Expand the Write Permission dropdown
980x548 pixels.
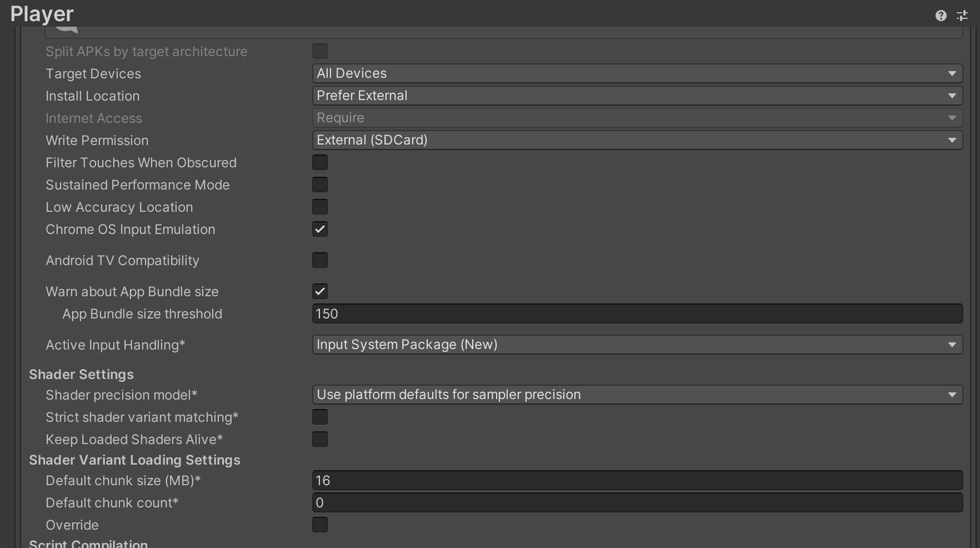637,140
